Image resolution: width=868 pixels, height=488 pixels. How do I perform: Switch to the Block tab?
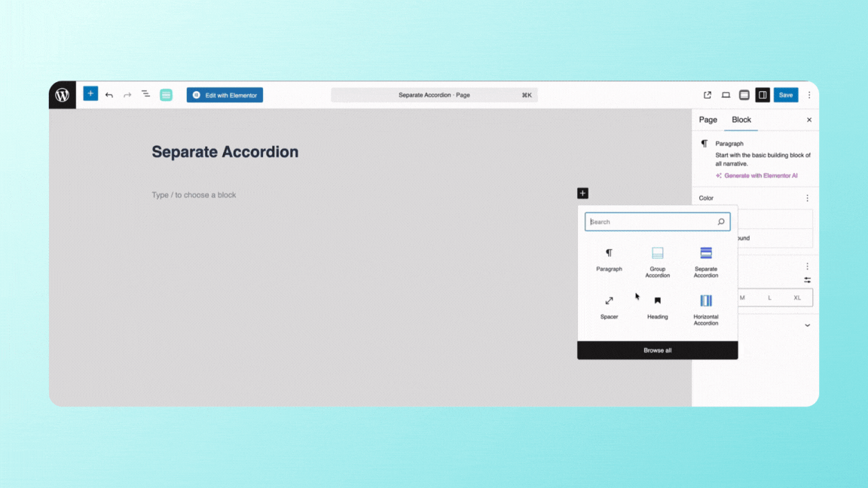tap(741, 120)
